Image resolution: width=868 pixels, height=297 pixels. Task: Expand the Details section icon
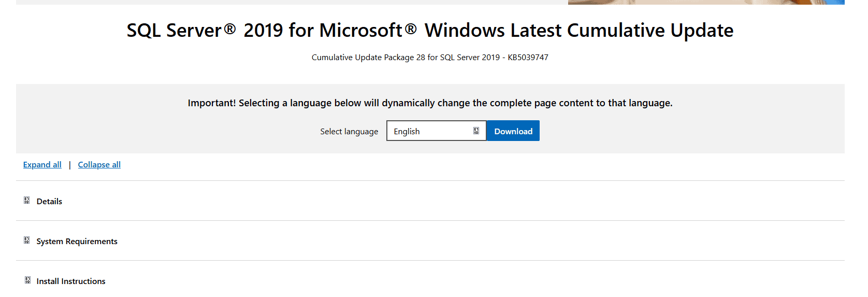[x=26, y=201]
